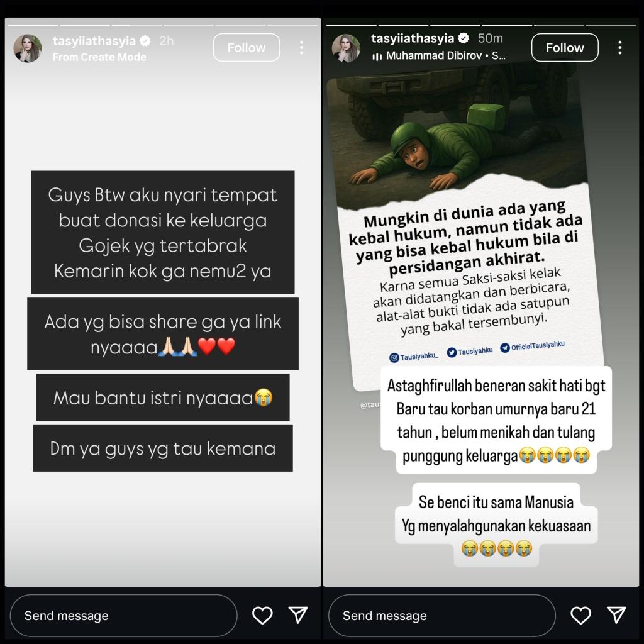Tap the Send message field on left story

point(124,616)
